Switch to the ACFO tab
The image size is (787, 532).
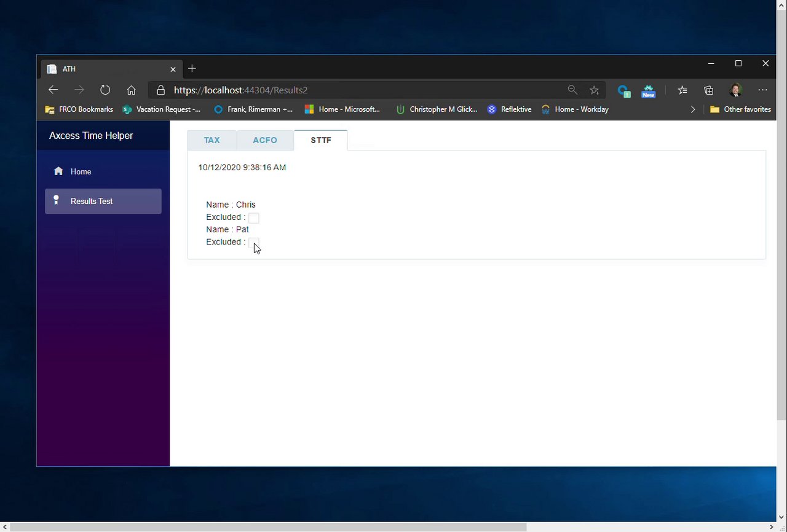point(265,140)
